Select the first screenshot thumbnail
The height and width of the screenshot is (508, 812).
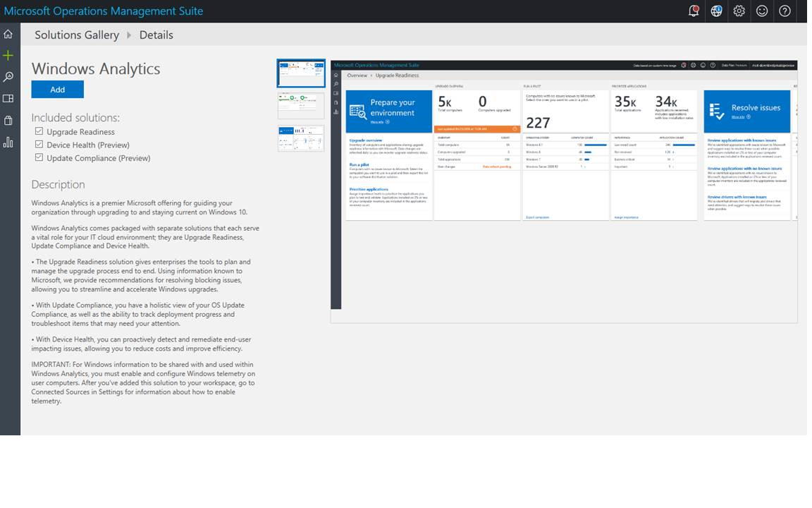(301, 73)
